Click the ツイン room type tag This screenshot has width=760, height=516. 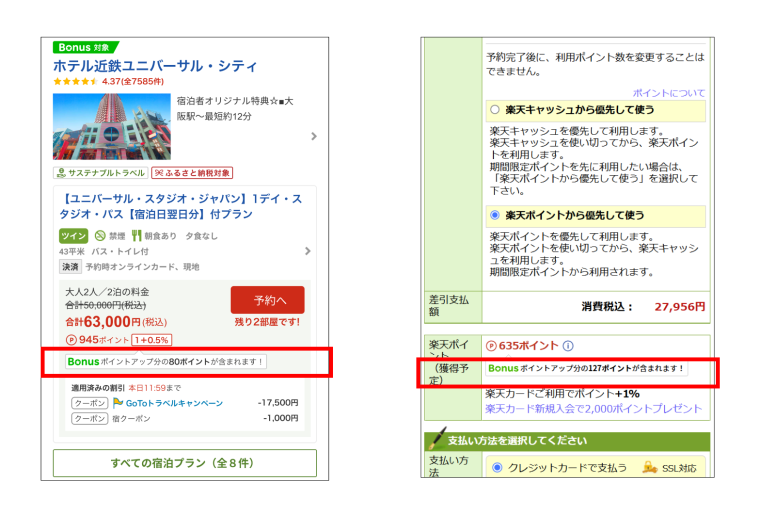74,236
